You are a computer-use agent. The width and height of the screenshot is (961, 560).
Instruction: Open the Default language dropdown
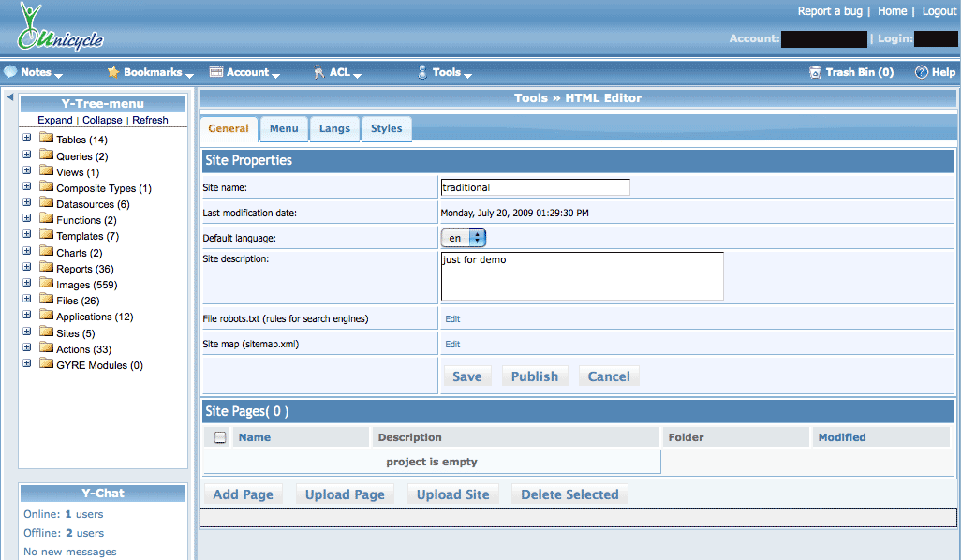point(464,239)
